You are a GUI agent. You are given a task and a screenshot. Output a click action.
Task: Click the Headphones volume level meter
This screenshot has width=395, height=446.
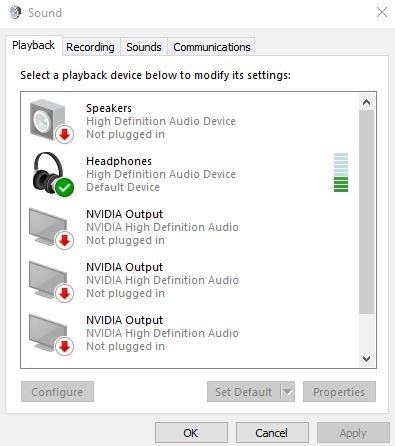(x=341, y=172)
